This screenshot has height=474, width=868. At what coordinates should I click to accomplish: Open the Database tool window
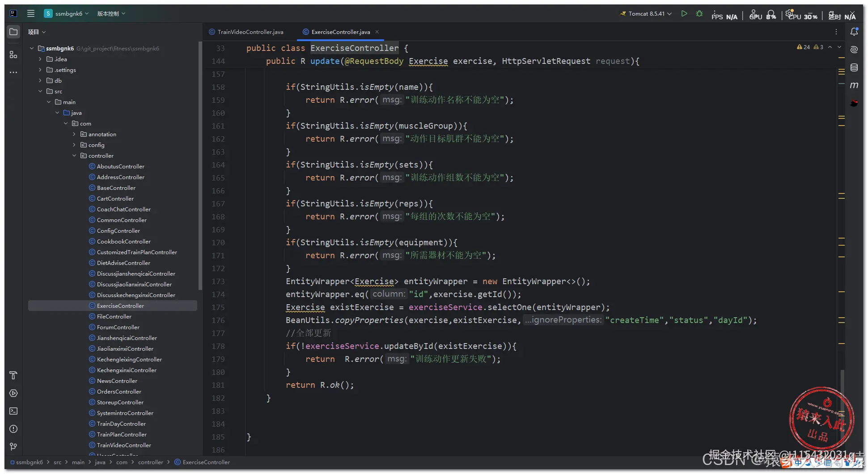854,67
